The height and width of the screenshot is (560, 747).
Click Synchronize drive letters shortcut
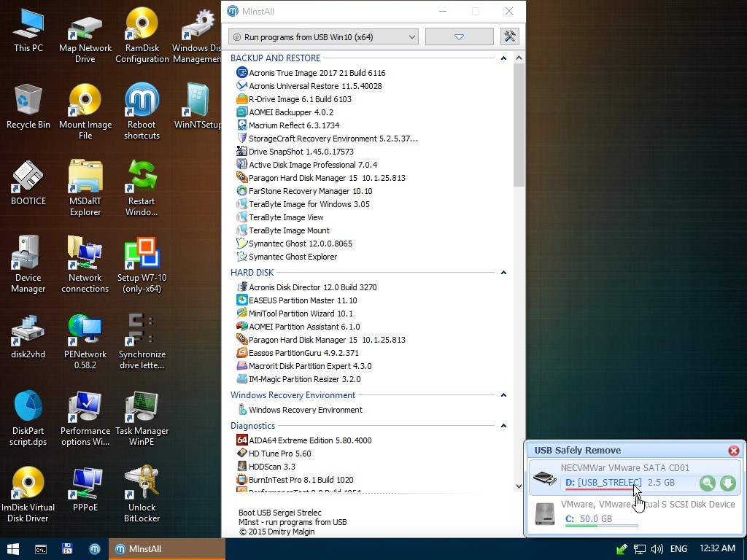(142, 343)
